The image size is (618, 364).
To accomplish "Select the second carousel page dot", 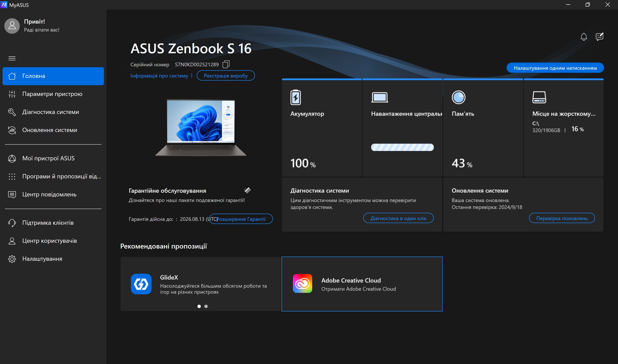I will 206,306.
